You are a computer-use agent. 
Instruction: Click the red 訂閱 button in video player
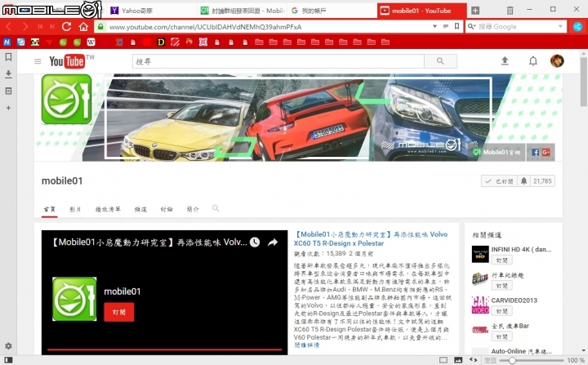click(x=119, y=312)
